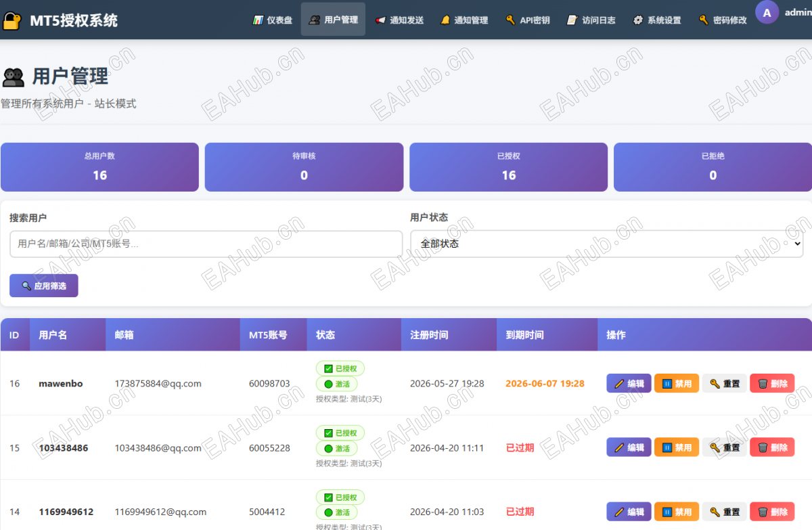Click 禁用 for user 1169949612

pos(677,512)
